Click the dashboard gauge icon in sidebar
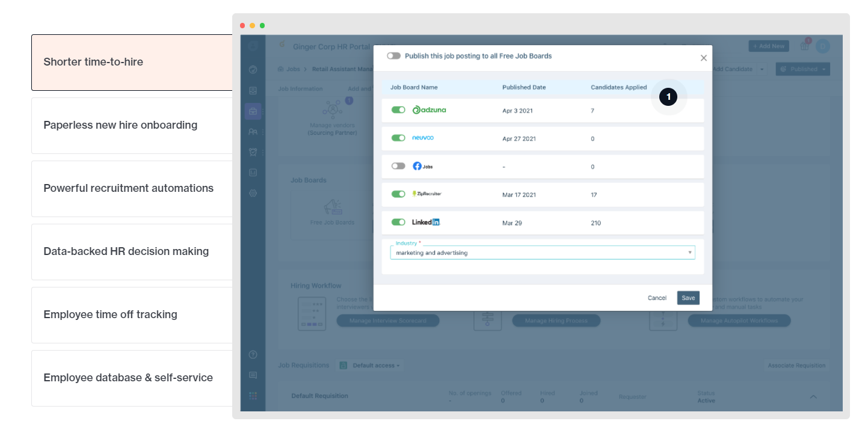The height and width of the screenshot is (424, 868). point(253,70)
